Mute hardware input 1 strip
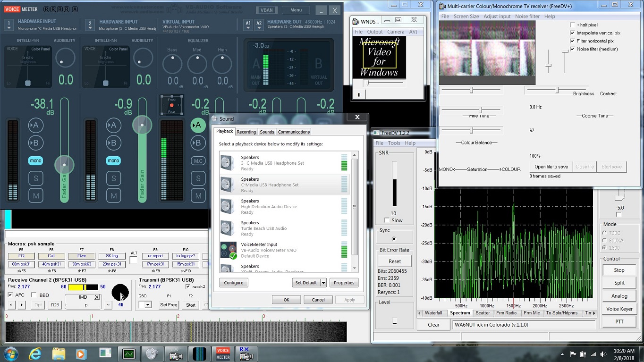644x362 pixels. pos(35,195)
